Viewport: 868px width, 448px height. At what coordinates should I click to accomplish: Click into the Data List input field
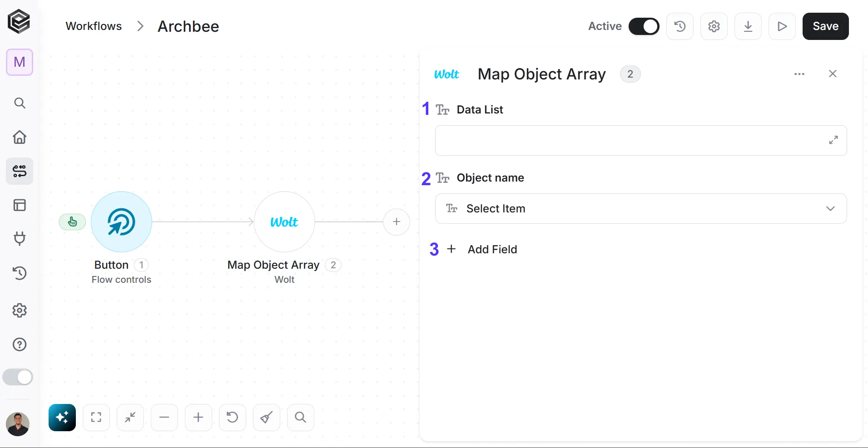click(x=641, y=141)
